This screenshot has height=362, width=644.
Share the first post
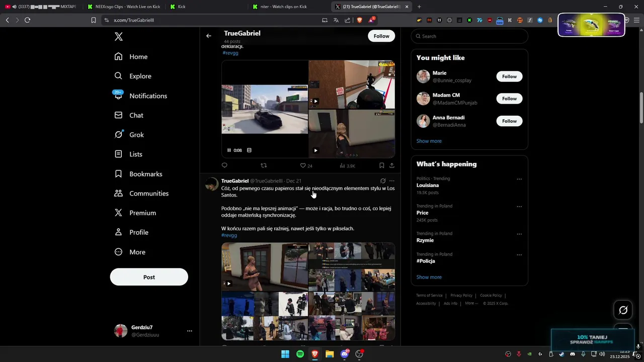[x=392, y=165]
